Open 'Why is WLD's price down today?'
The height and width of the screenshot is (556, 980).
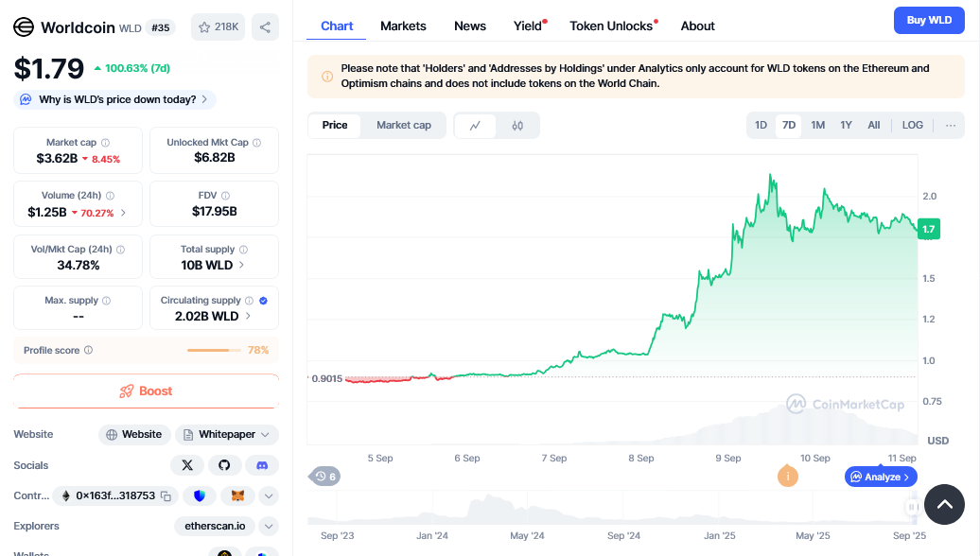114,99
